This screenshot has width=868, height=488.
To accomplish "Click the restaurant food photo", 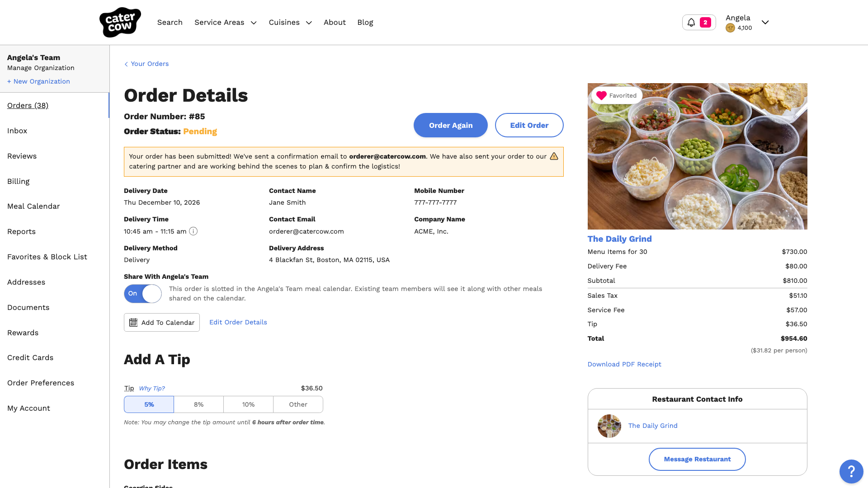I will coord(697,156).
